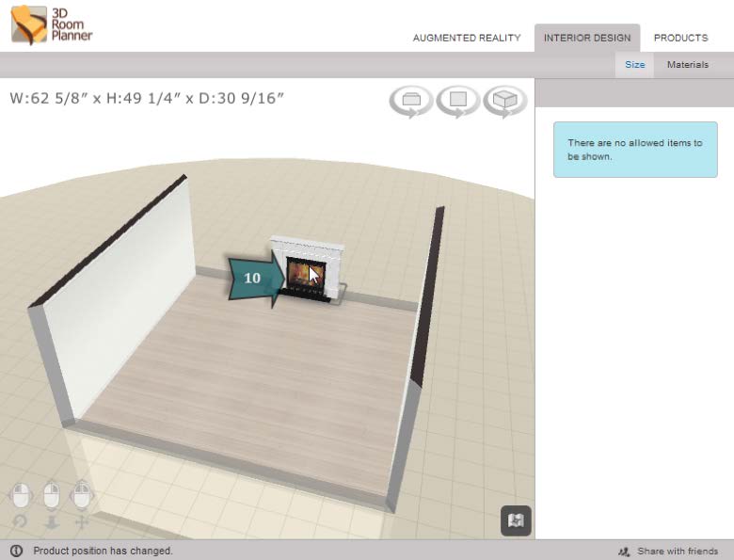Select the fireplace in the room

click(309, 269)
